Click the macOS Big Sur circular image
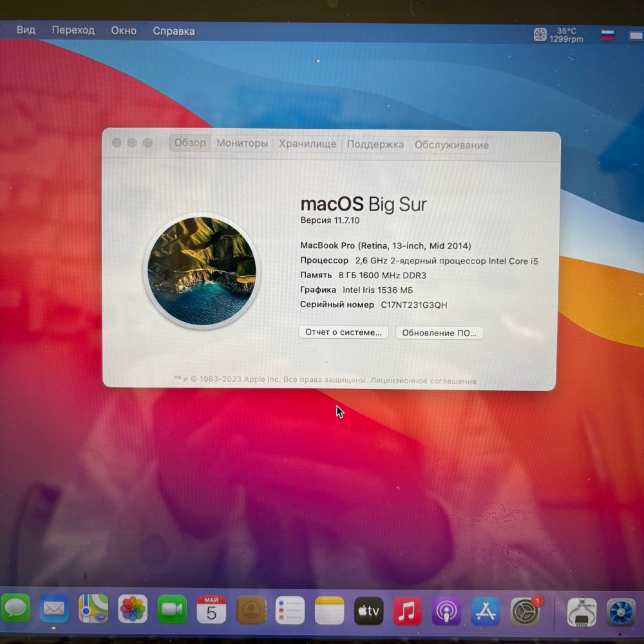The height and width of the screenshot is (644, 644). pyautogui.click(x=202, y=271)
